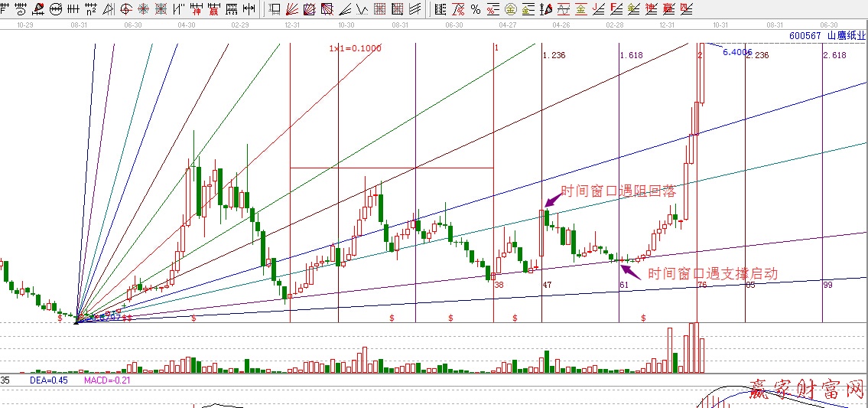868x408 pixels.
Task: Click the compass rose tool icon
Action: (143, 9)
